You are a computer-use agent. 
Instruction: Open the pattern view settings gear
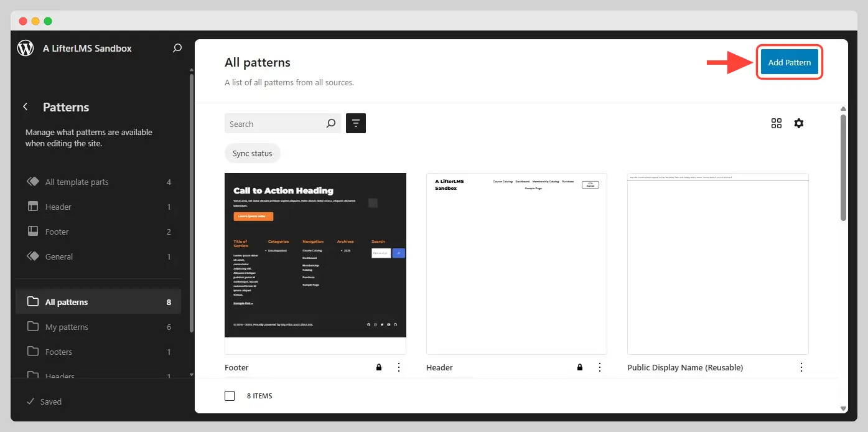pyautogui.click(x=799, y=123)
